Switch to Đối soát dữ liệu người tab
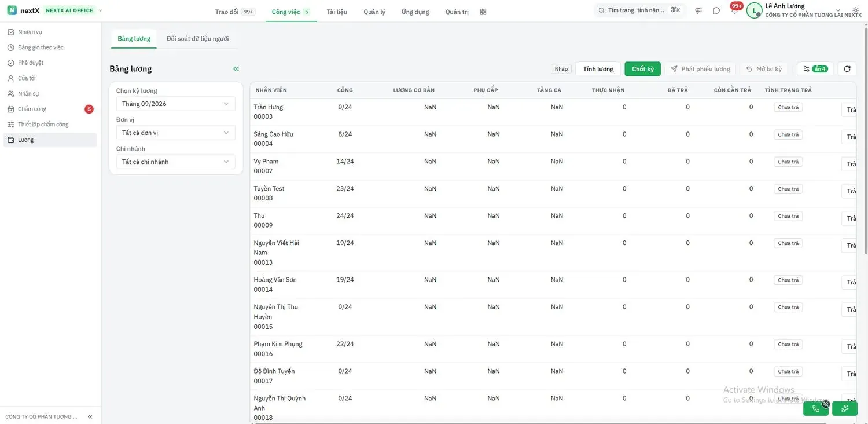 tap(197, 39)
